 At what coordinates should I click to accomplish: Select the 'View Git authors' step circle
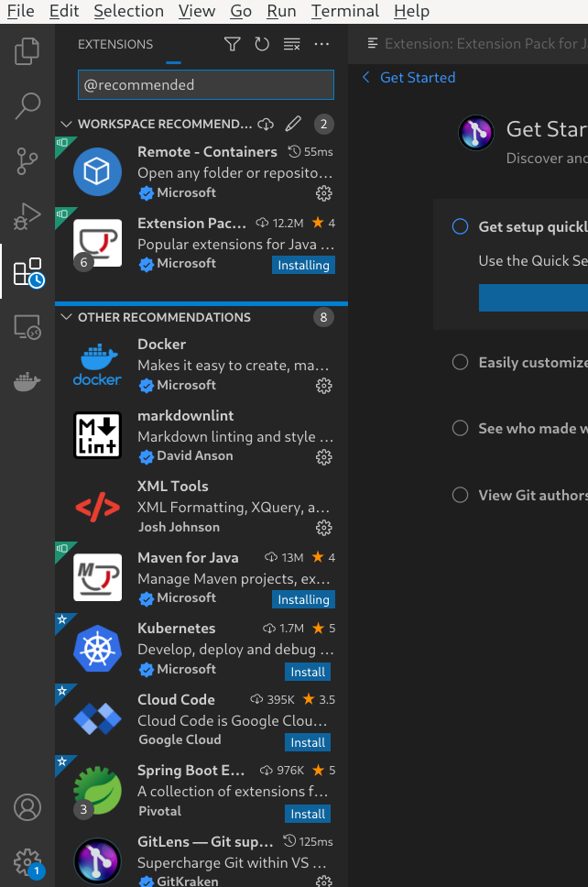[460, 495]
